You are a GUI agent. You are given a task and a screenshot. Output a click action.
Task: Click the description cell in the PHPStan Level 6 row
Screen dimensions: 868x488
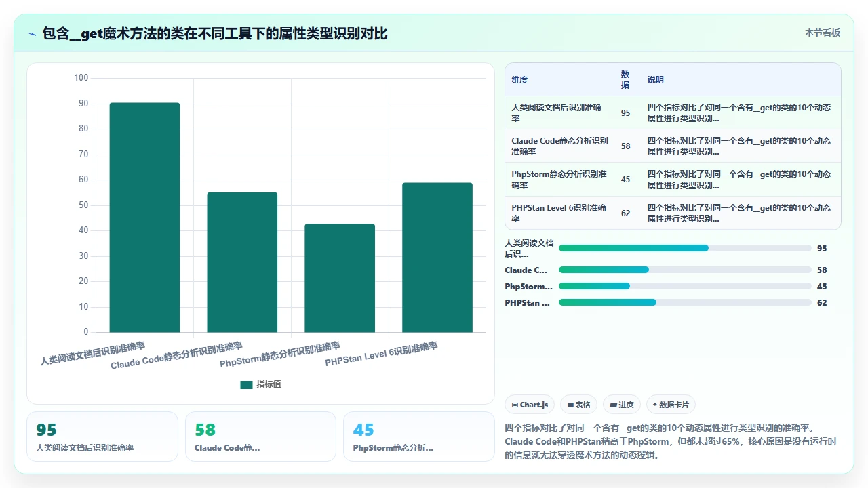coord(739,213)
